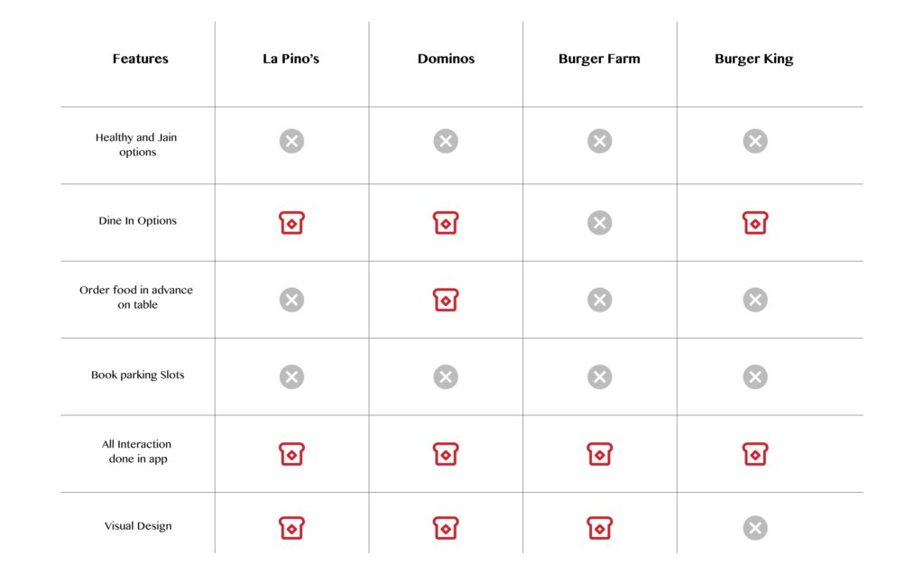
Task: Click Burger King Visual Design gray X
Action: [755, 528]
